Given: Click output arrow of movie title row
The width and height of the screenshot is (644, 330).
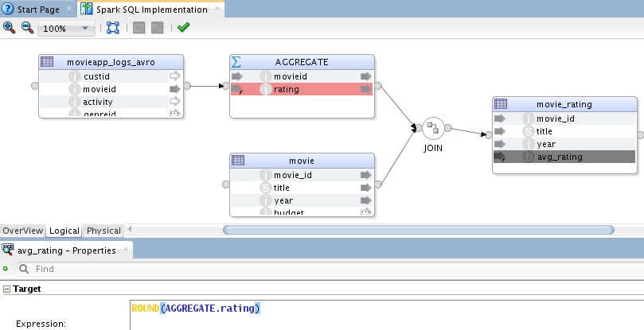Looking at the screenshot, I should click(x=366, y=188).
